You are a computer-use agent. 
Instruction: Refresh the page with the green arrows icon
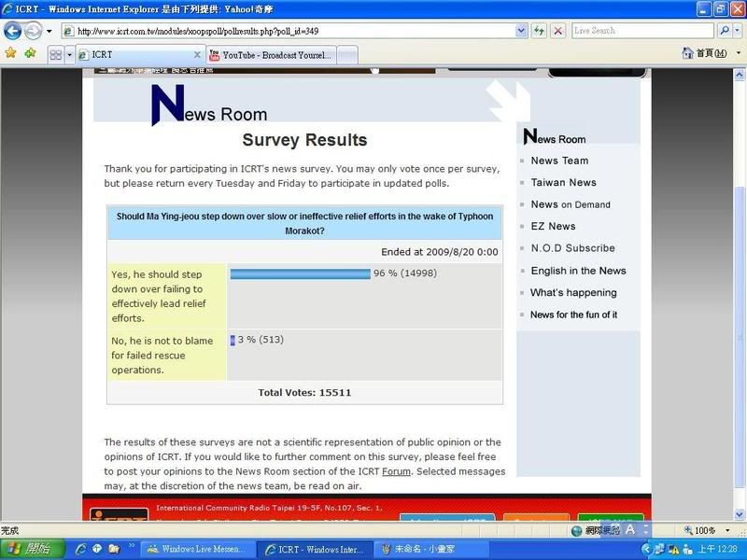[539, 32]
